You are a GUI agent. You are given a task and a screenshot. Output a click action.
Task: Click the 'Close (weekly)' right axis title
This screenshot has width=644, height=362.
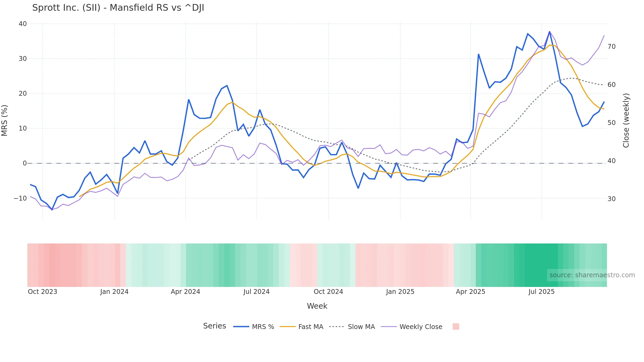pyautogui.click(x=626, y=120)
